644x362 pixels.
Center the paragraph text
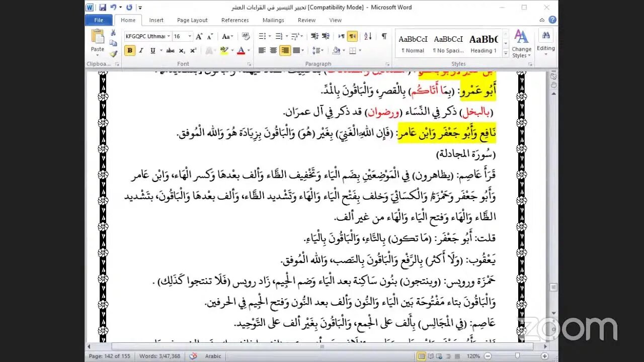[273, 50]
